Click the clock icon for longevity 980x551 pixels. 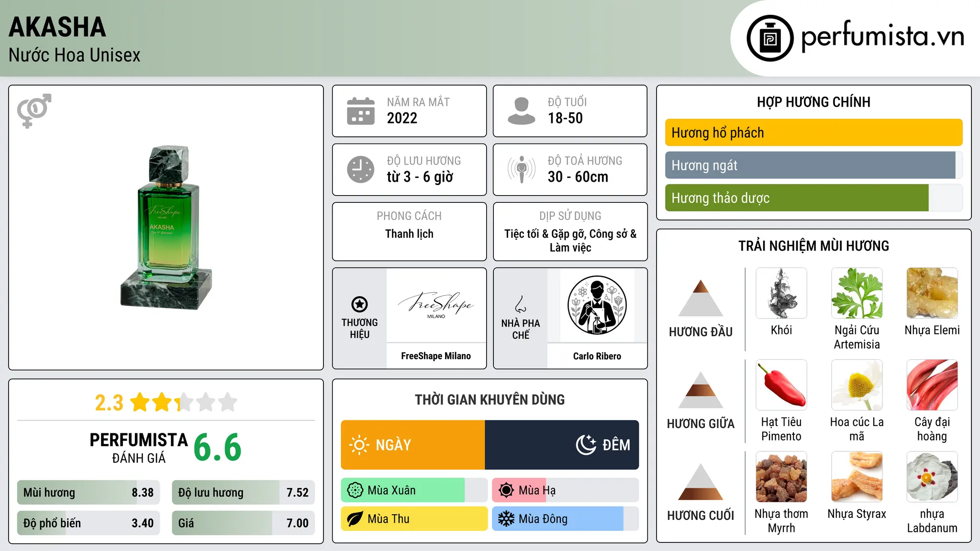(x=361, y=169)
